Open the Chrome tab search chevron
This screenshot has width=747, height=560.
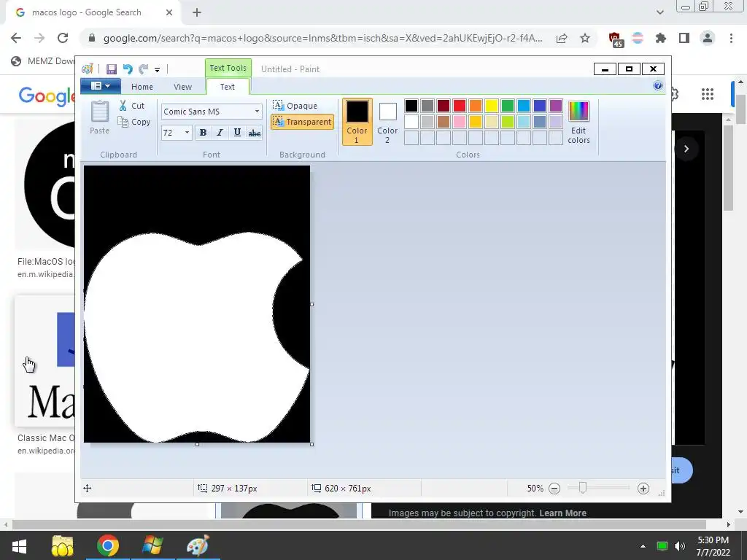(659, 13)
